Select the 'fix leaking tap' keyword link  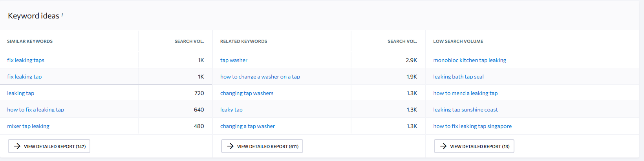[x=24, y=77]
